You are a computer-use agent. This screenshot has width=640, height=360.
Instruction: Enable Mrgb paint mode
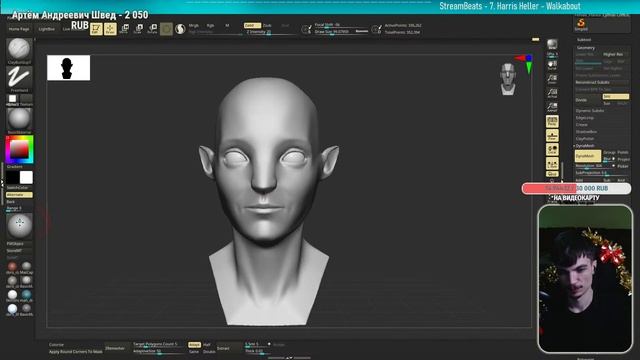[194, 25]
